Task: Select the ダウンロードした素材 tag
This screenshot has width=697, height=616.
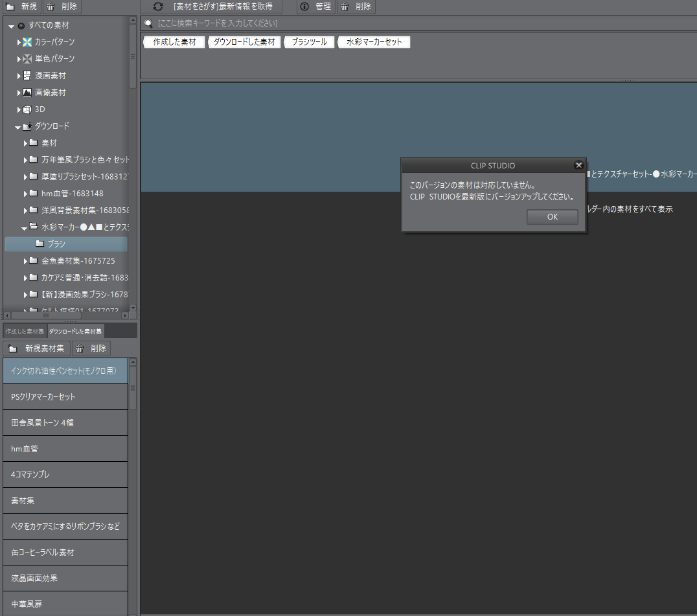Action: point(244,41)
